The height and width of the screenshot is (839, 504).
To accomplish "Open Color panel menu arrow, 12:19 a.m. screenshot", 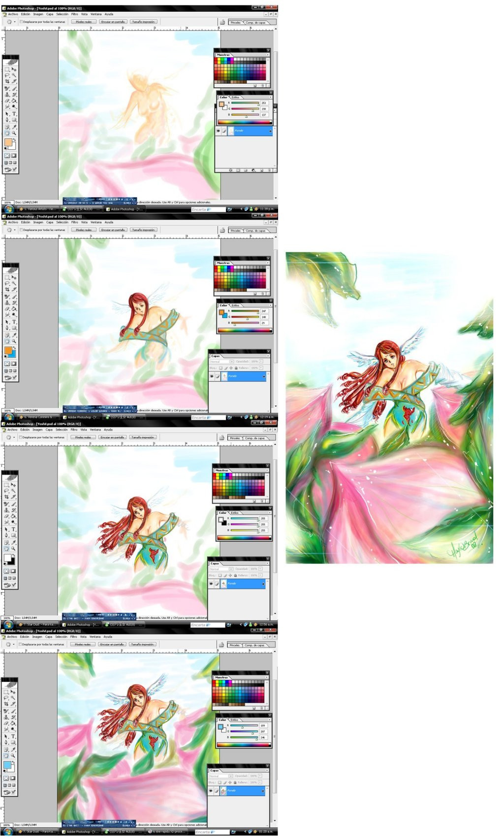I will (x=270, y=305).
